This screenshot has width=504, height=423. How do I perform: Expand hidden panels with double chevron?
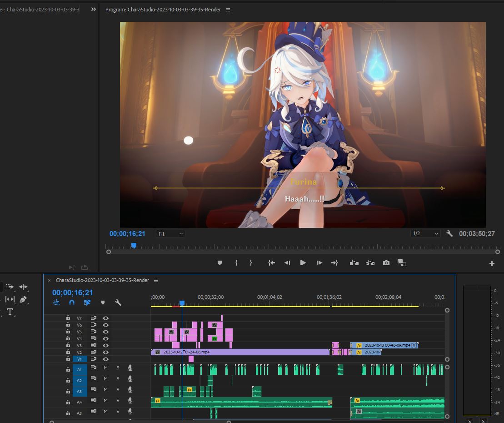[94, 10]
